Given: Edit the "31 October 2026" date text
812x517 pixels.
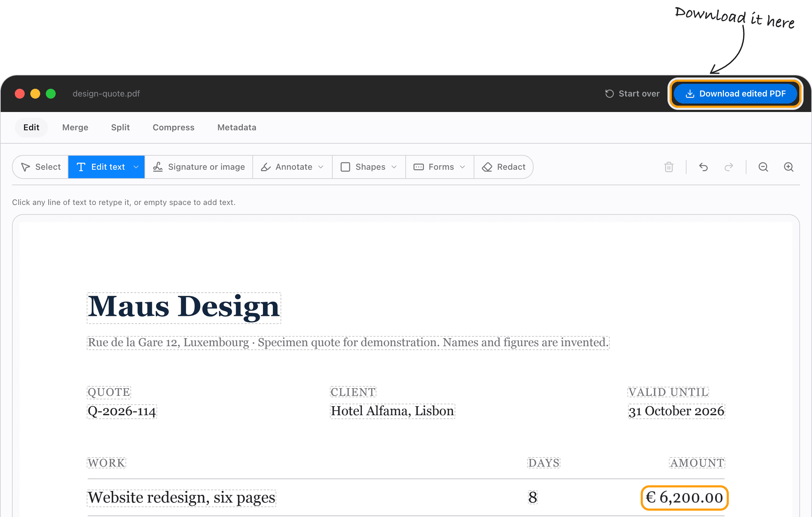Looking at the screenshot, I should pyautogui.click(x=677, y=411).
